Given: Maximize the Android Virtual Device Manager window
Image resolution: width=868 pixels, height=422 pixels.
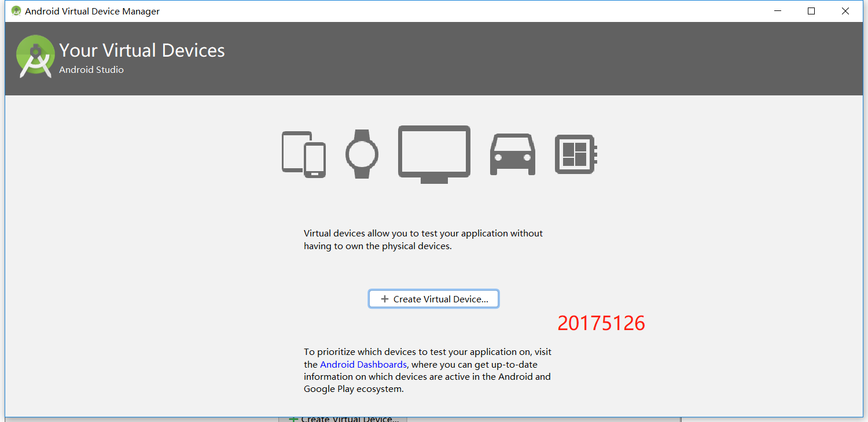Looking at the screenshot, I should click(x=811, y=11).
